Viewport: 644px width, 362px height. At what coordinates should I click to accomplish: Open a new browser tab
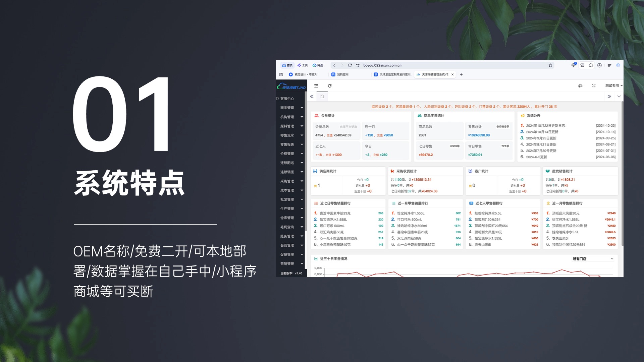tap(461, 74)
